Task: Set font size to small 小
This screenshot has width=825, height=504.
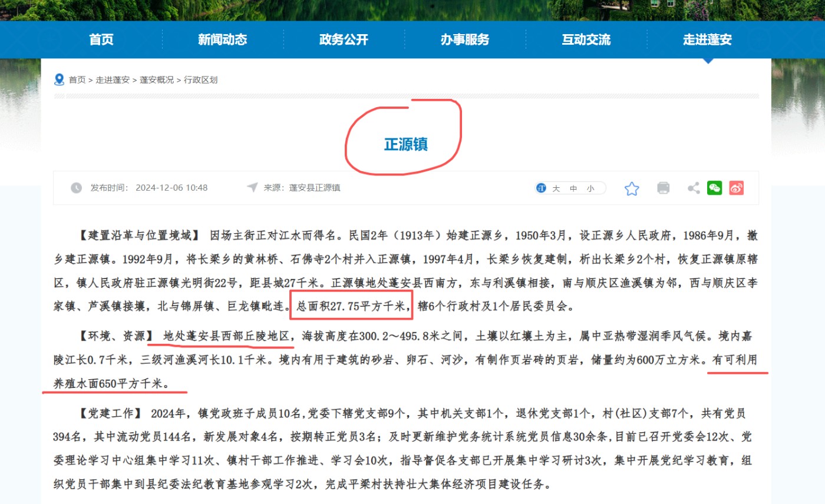Action: 590,188
